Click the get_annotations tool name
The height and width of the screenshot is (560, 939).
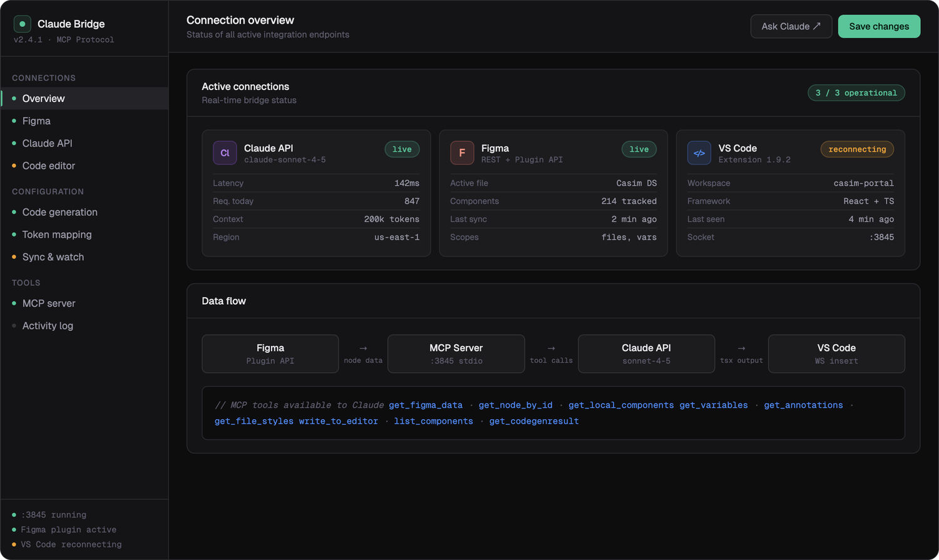tap(803, 405)
